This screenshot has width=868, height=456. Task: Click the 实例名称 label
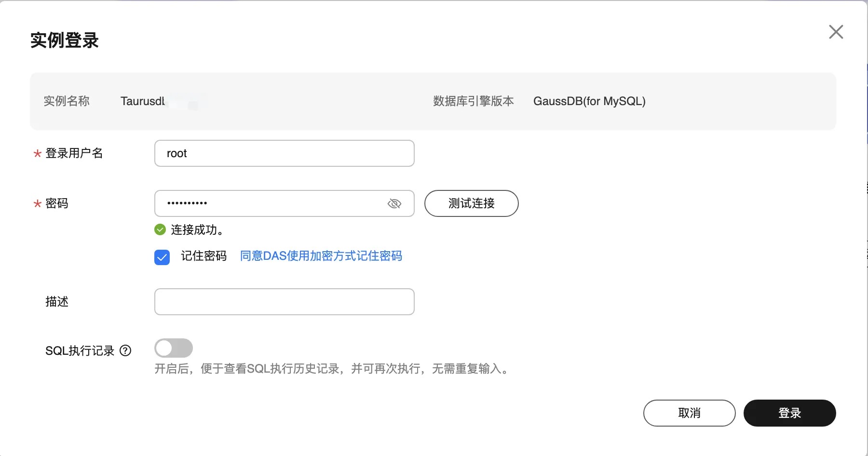67,101
